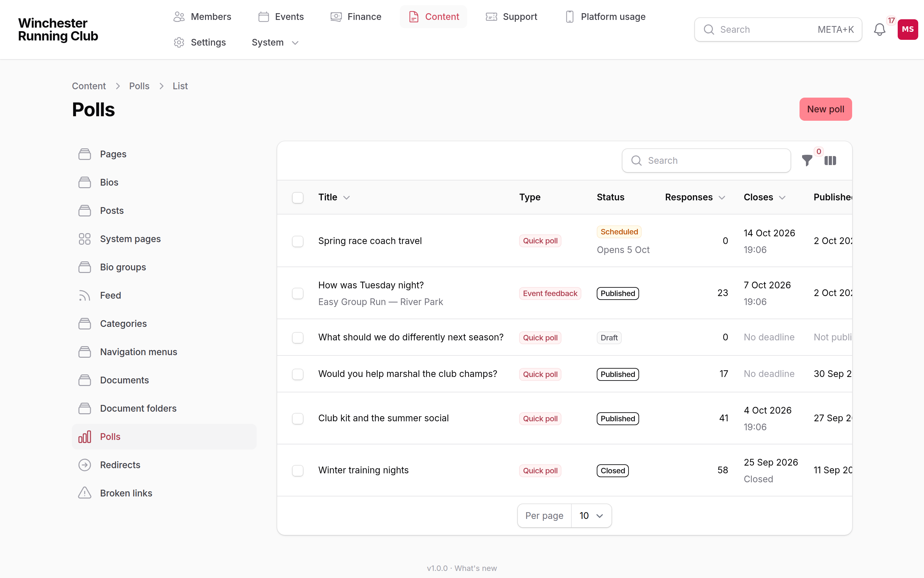Select the Club kit and summer social checkbox
Screen dimensions: 924x578
[298, 419]
